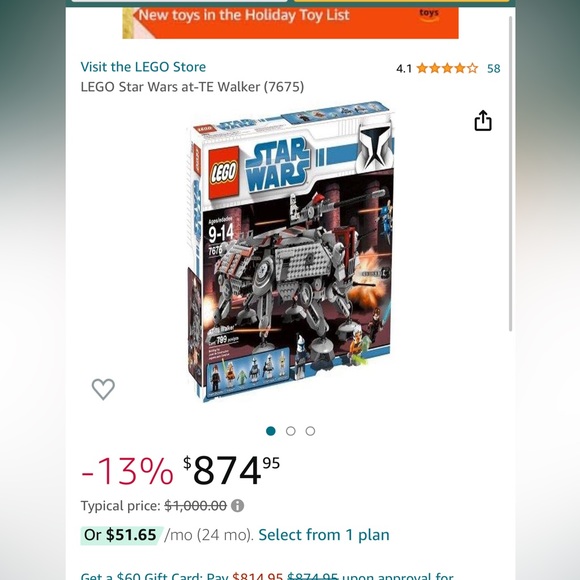580x580 pixels.
Task: Open typical price info icon
Action: [x=237, y=505]
